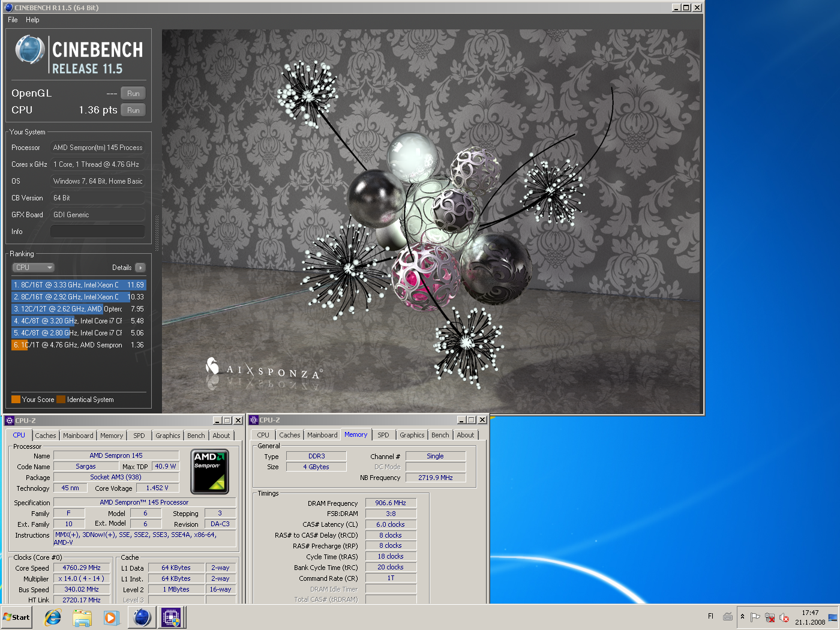Open About tab in left CPU-Z
The width and height of the screenshot is (840, 630).
pos(221,436)
